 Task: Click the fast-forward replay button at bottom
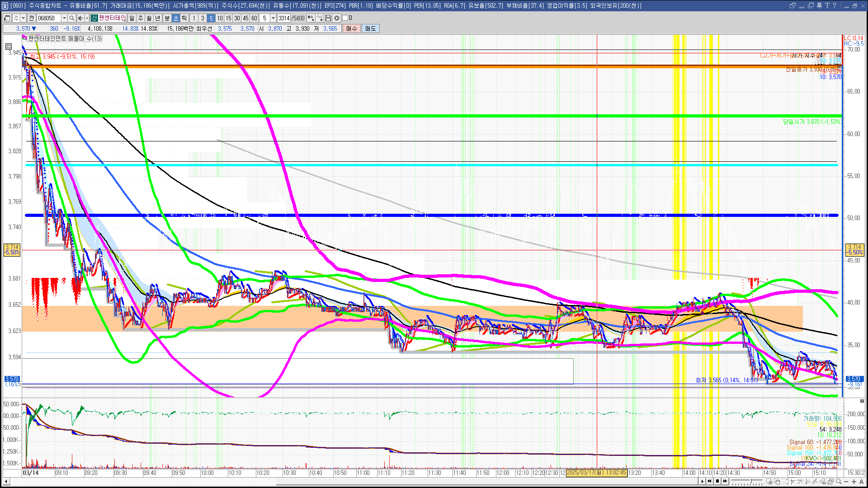click(725, 481)
